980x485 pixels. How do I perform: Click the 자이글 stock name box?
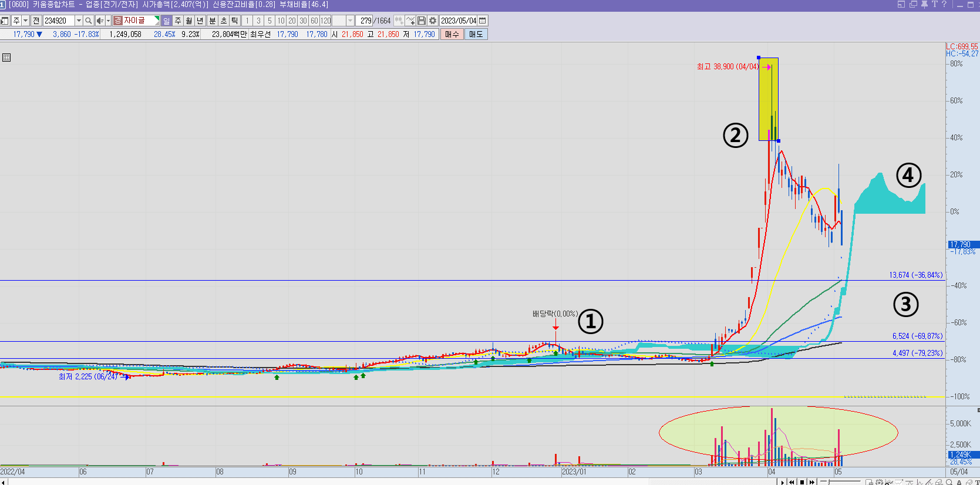tap(137, 21)
